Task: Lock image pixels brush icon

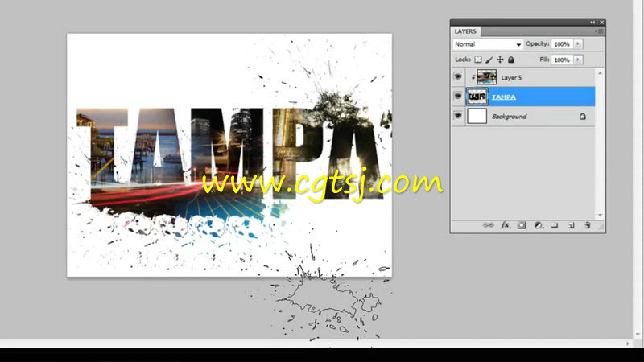Action: click(489, 60)
